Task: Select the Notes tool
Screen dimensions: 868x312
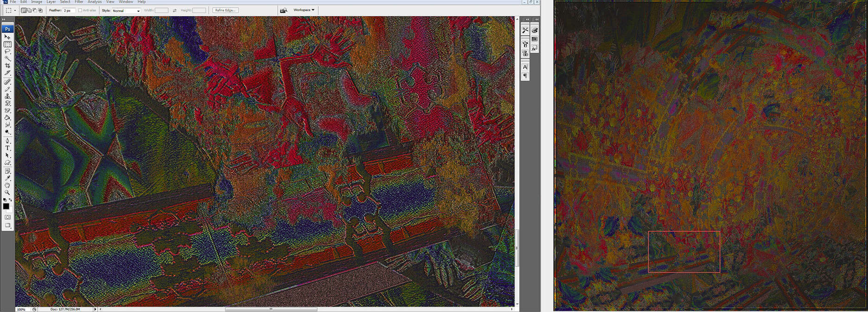Action: [x=7, y=171]
